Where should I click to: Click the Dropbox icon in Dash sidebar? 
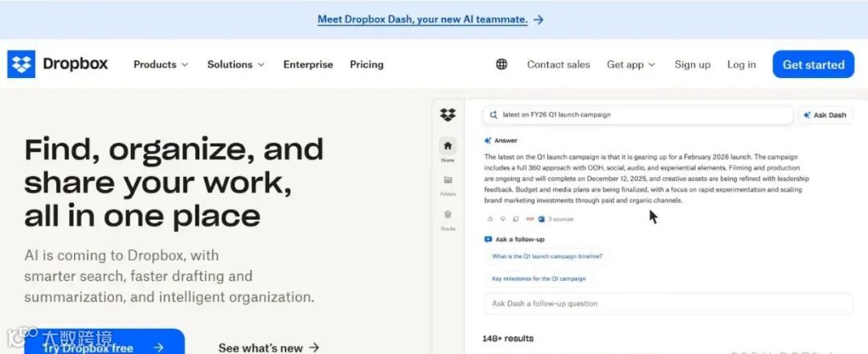(x=448, y=115)
